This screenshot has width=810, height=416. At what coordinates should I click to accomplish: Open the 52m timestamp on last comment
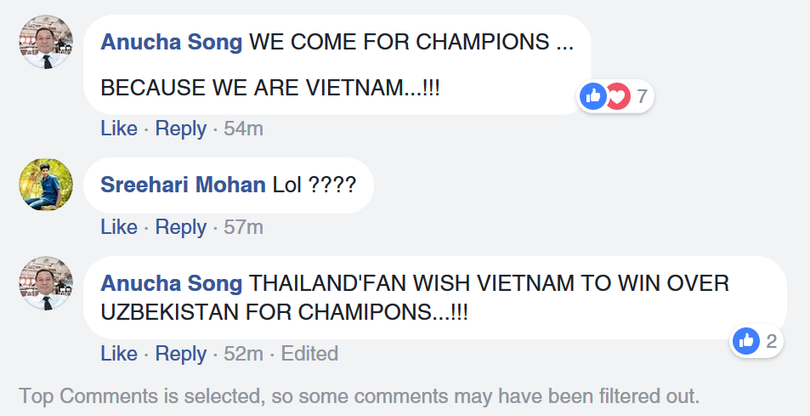click(243, 354)
